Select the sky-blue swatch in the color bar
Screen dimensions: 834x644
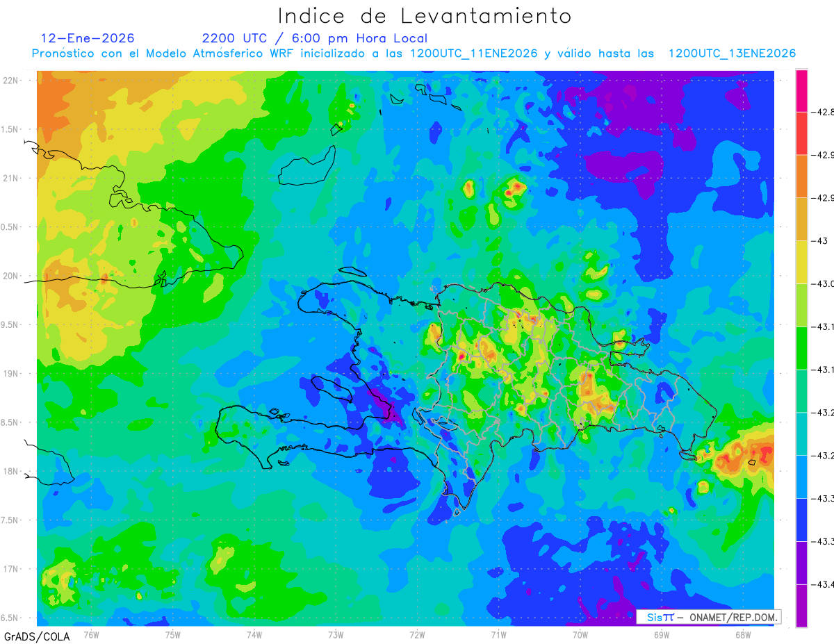pos(801,477)
